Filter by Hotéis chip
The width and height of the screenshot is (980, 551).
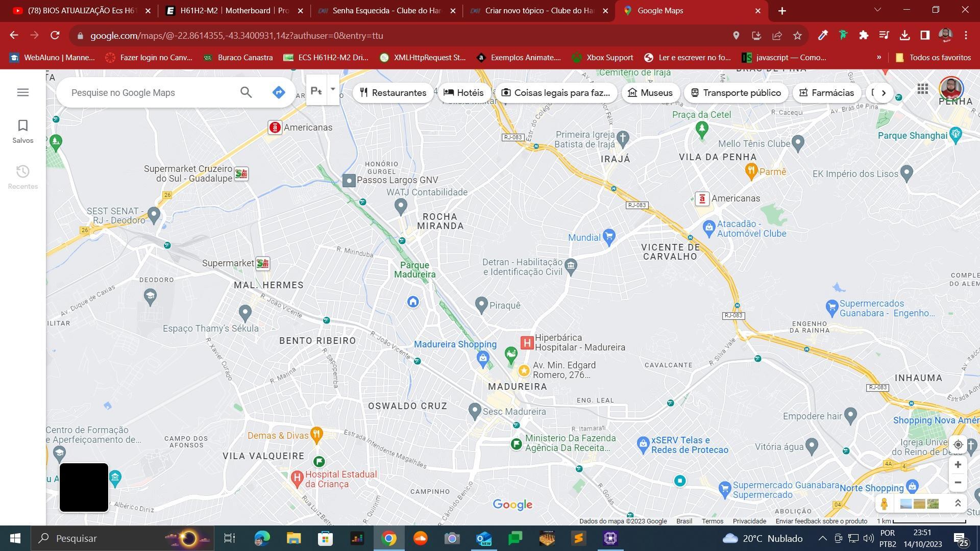pyautogui.click(x=464, y=92)
